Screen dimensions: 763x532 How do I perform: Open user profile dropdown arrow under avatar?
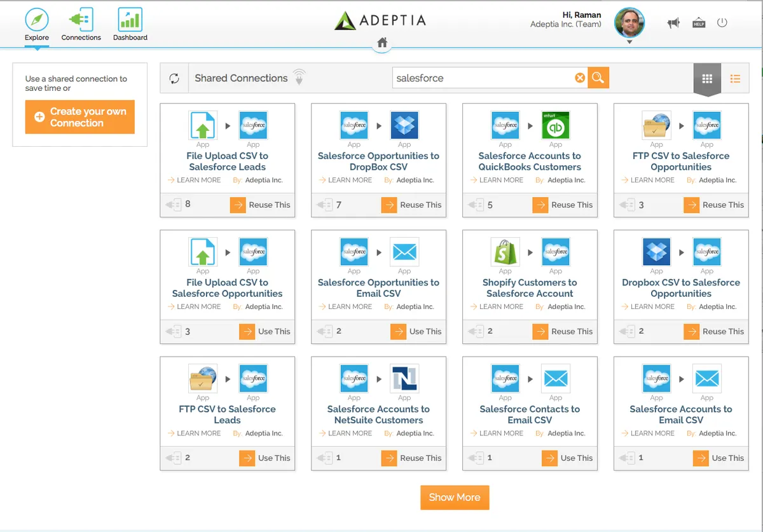click(x=629, y=42)
